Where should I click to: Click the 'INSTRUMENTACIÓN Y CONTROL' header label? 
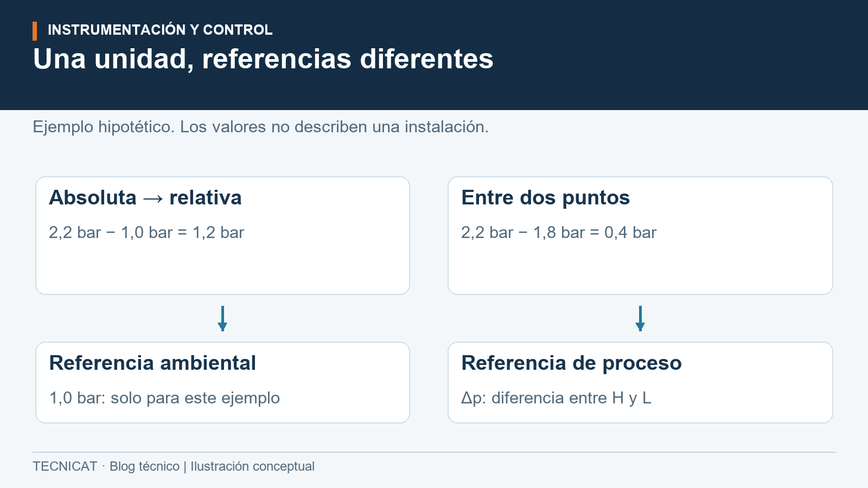tap(160, 30)
